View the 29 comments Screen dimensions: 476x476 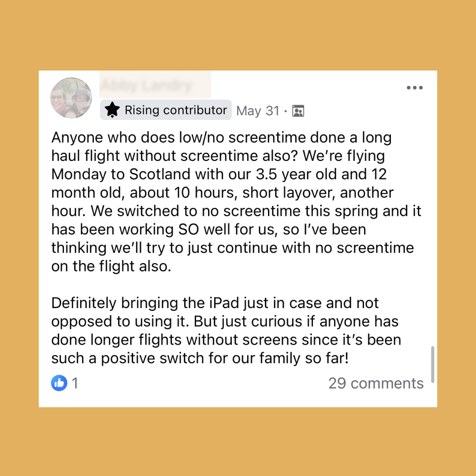point(376,383)
